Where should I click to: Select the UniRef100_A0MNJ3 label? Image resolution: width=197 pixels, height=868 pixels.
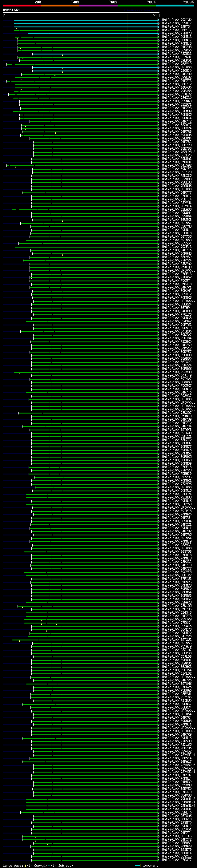177,43
